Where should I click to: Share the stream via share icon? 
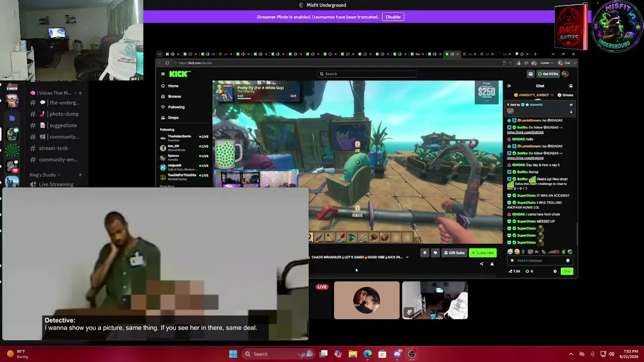coord(481,264)
